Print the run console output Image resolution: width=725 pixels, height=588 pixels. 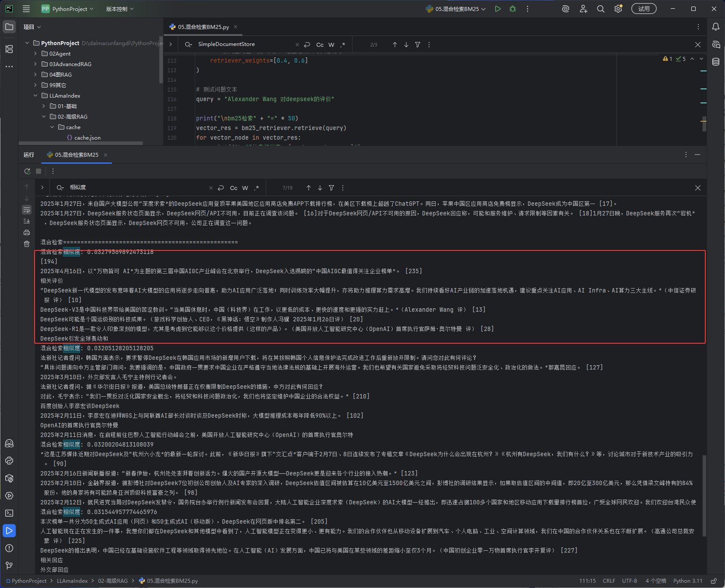(x=27, y=232)
